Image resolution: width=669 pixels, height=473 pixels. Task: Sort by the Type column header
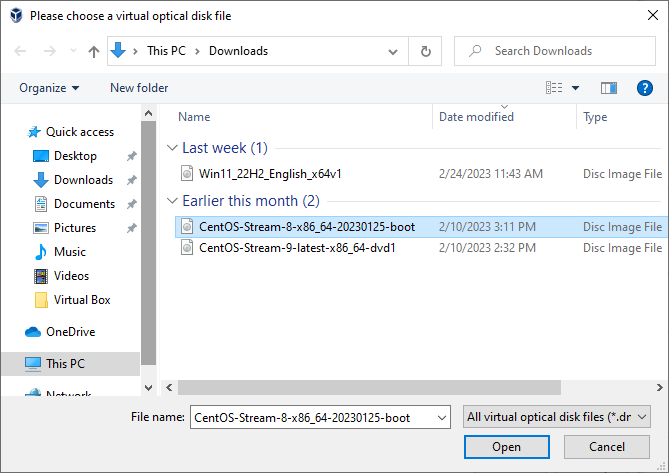pos(595,117)
